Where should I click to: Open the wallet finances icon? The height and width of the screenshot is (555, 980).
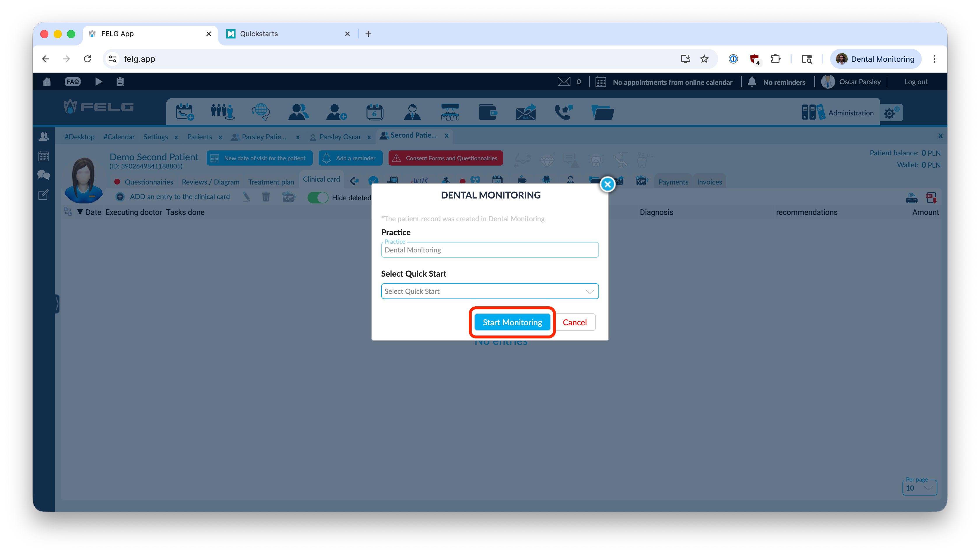click(x=488, y=112)
